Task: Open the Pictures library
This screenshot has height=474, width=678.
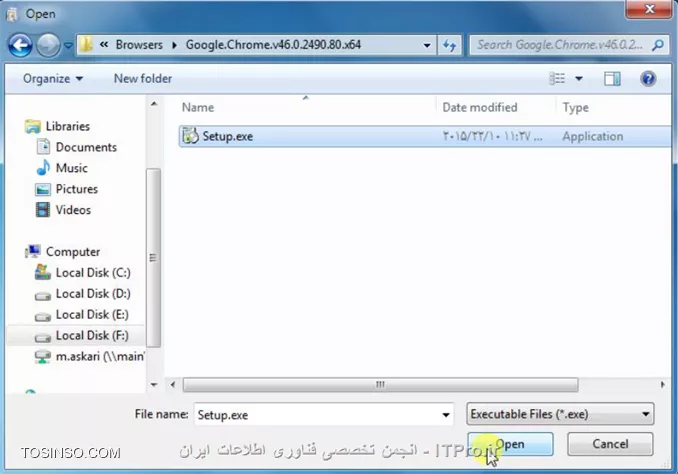Action: (x=77, y=189)
